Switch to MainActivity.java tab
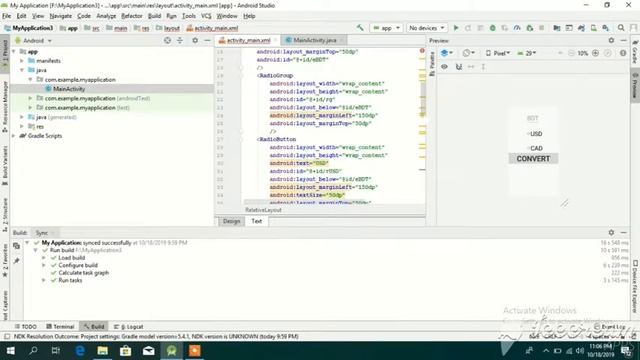 (314, 40)
